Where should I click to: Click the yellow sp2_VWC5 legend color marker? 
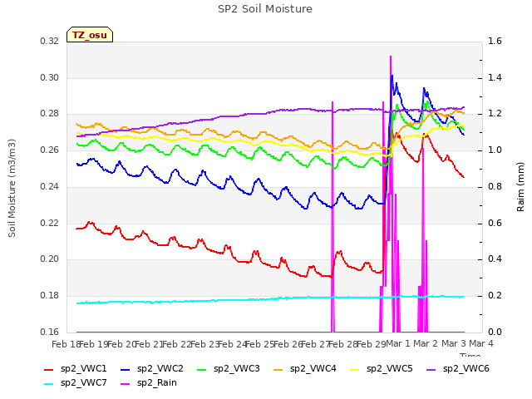(355, 370)
